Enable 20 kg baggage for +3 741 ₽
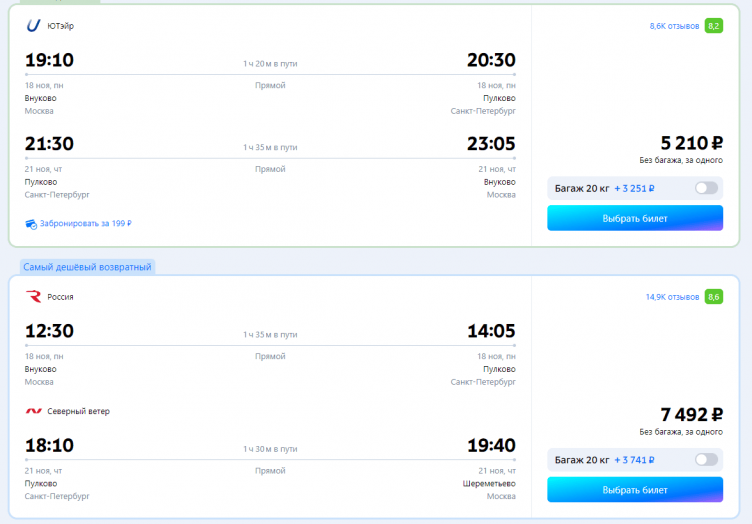752x524 pixels. (x=706, y=459)
